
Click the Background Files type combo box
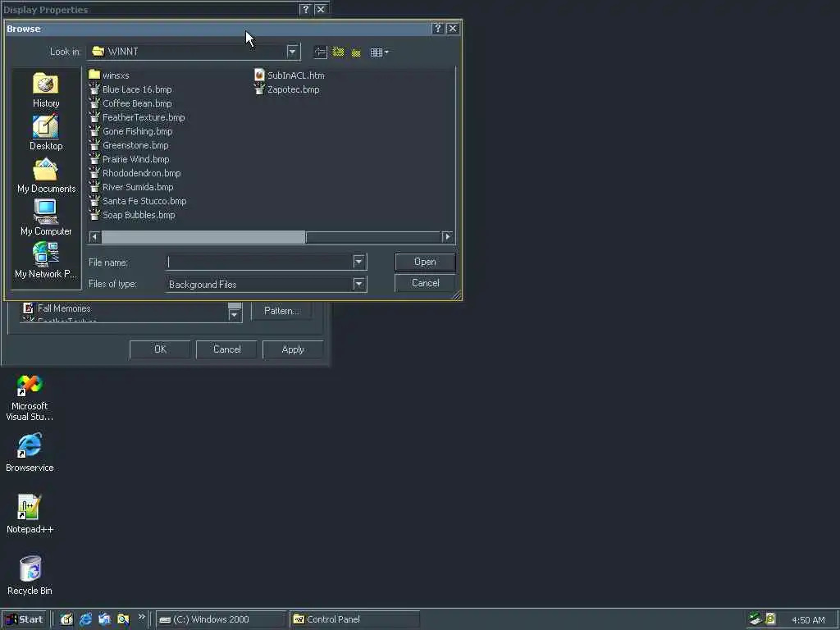[x=266, y=284]
